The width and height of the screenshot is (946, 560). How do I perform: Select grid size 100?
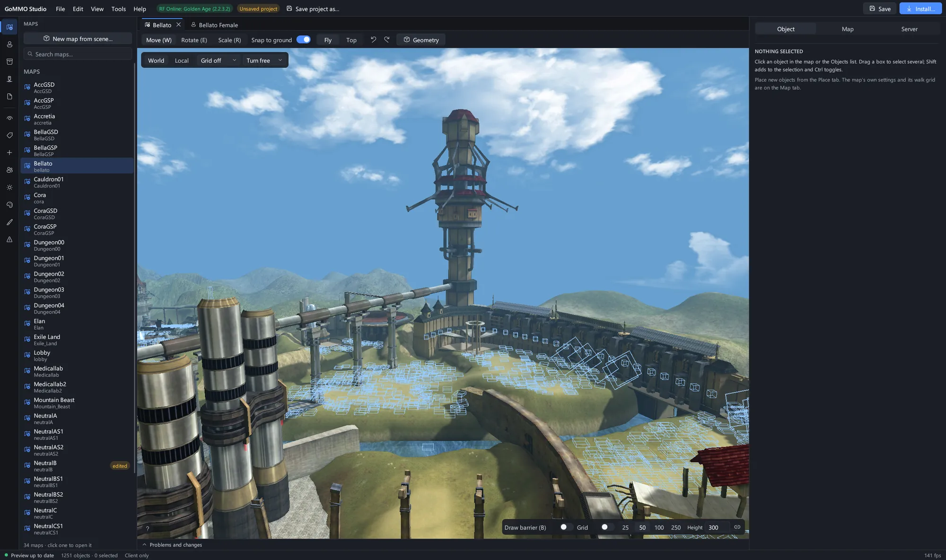pos(659,527)
